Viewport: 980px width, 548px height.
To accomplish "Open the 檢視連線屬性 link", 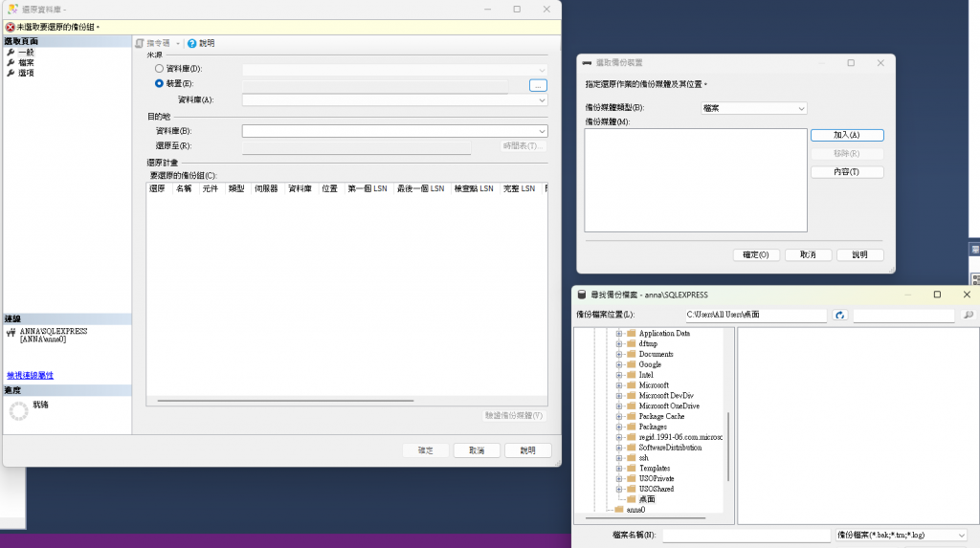I will (x=30, y=375).
